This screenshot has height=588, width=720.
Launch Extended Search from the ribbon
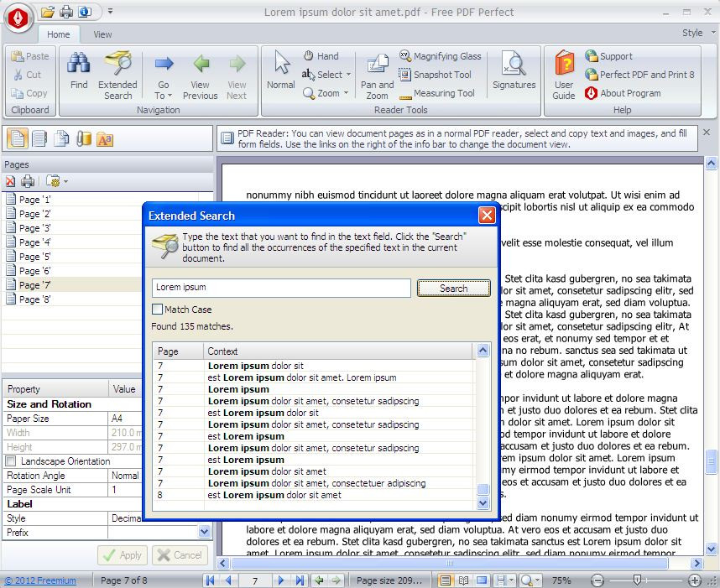[117, 75]
